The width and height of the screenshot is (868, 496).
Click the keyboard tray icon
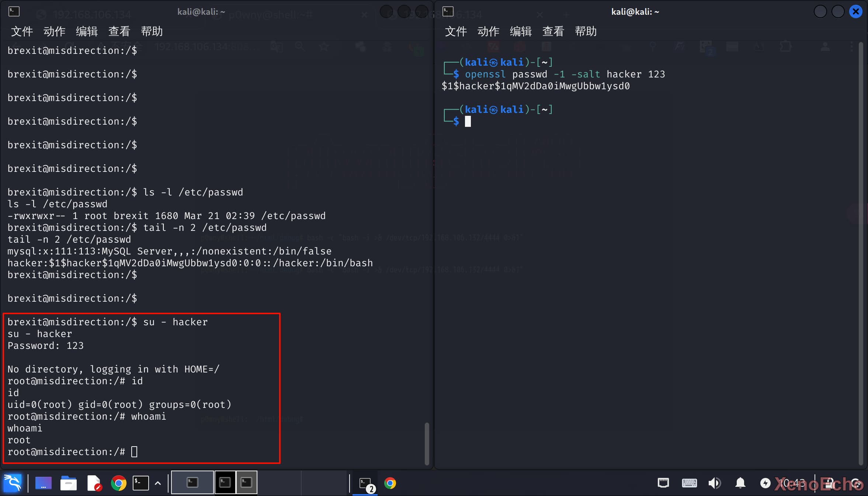[689, 483]
